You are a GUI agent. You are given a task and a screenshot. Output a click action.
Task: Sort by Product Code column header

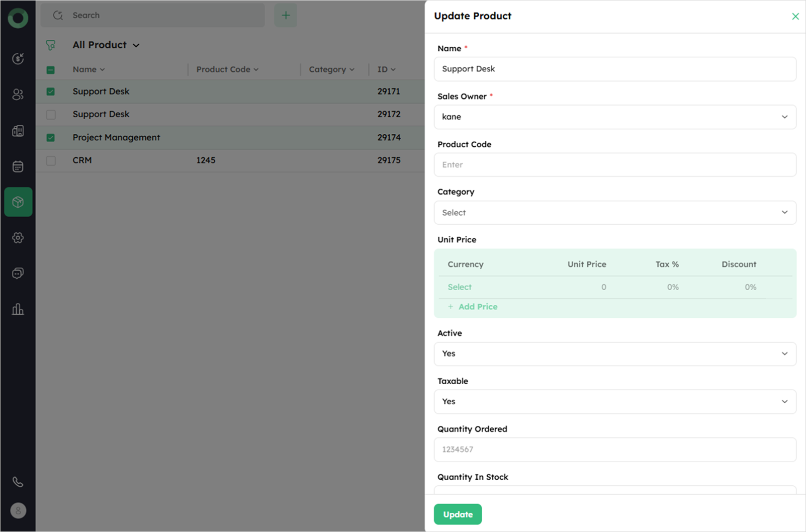(227, 69)
